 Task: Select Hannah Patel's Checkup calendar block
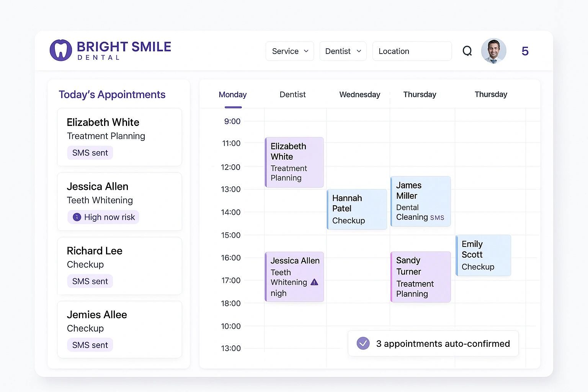coord(357,209)
